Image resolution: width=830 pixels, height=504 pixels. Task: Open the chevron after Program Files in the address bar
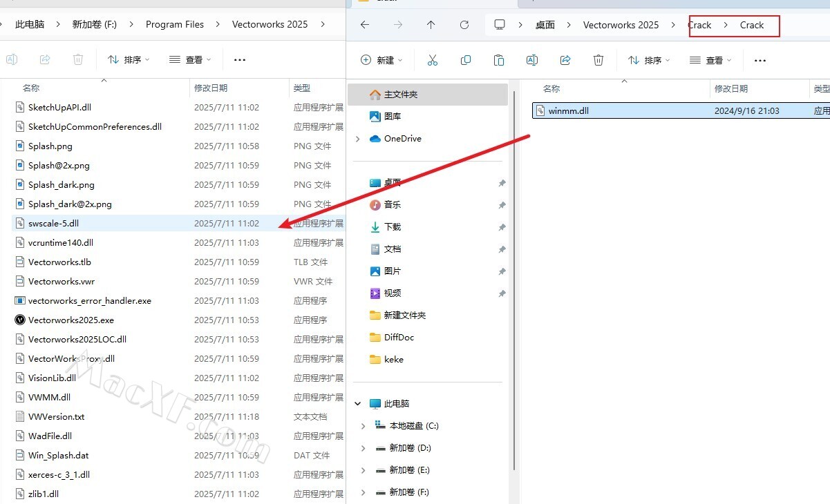point(218,24)
